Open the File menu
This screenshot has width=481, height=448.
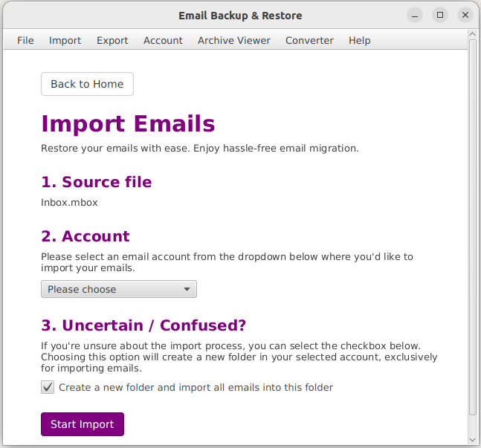[x=25, y=40]
